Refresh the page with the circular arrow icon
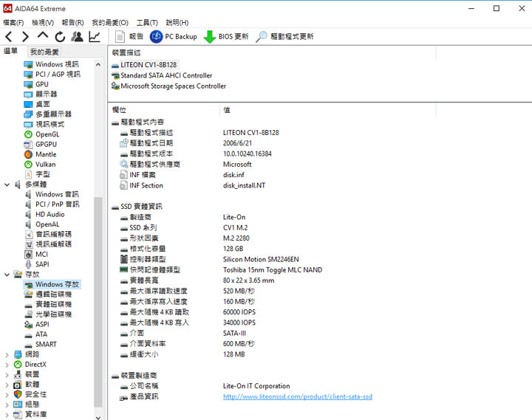Screen dimensions: 532x420 (60, 37)
